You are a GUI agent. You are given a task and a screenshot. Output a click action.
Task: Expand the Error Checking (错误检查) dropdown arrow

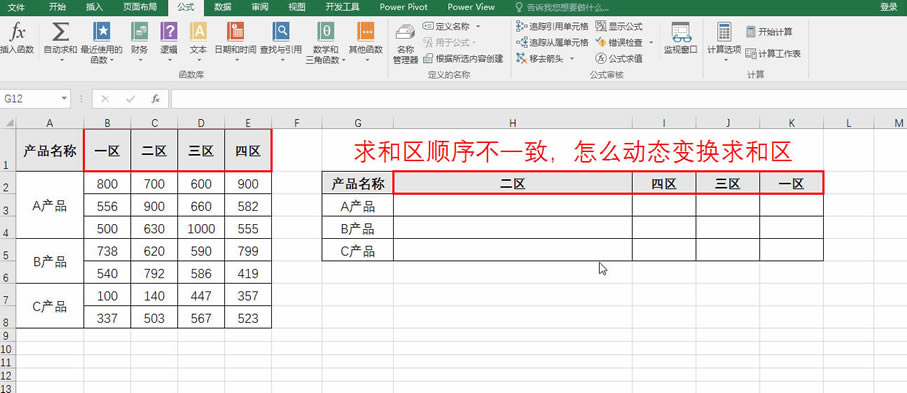coord(651,42)
